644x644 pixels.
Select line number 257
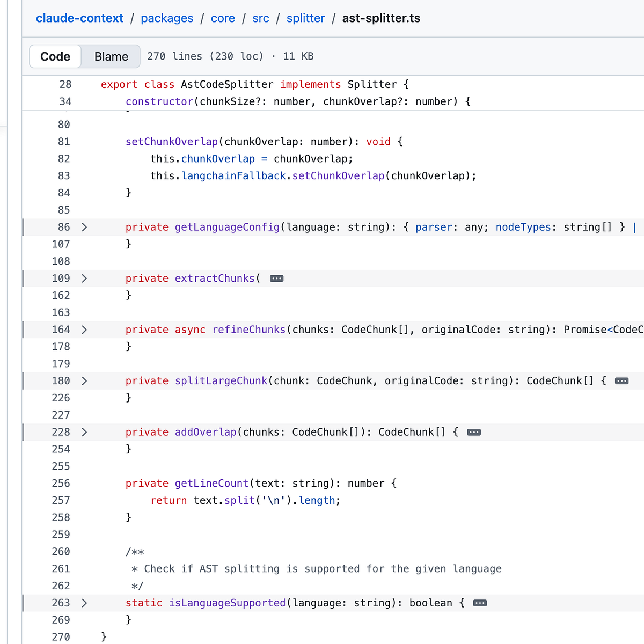pyautogui.click(x=61, y=500)
